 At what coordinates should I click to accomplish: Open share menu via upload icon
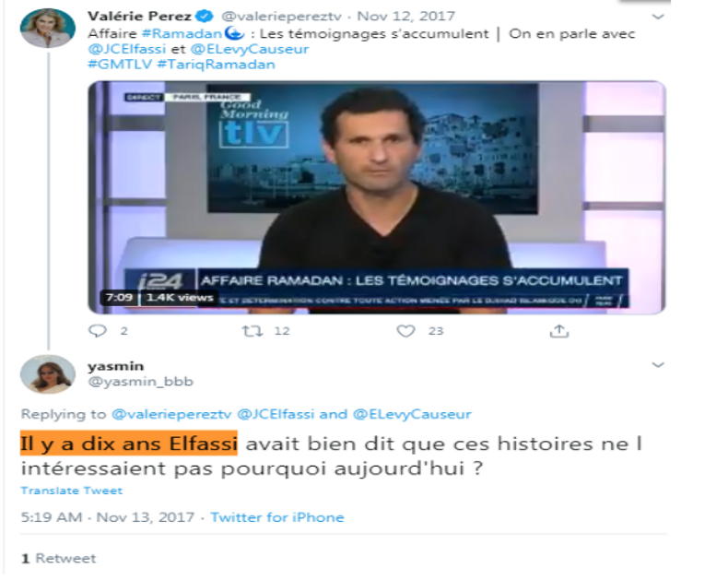tap(559, 331)
